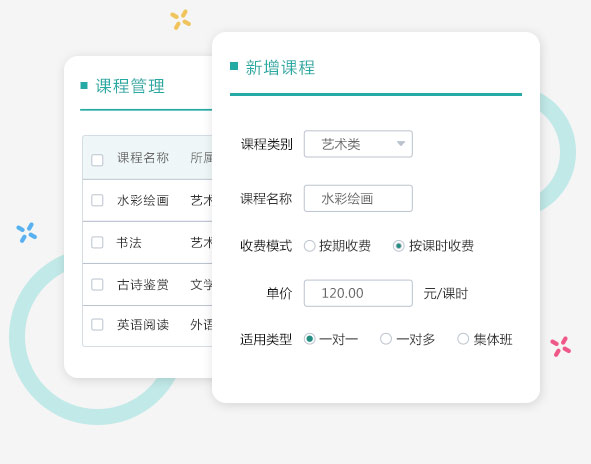
Task: Select 按期收费 fee mode radio button
Action: (x=309, y=246)
